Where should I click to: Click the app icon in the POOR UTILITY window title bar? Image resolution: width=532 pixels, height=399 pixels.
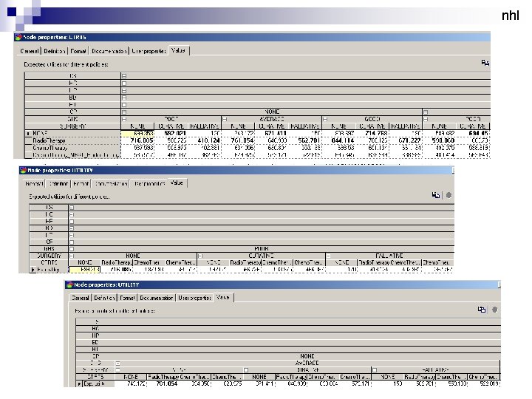point(23,170)
